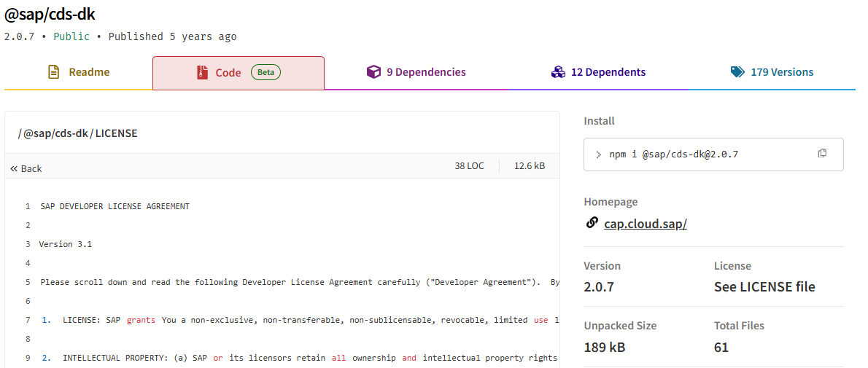Click the 'Version 3.1' code line

point(66,244)
